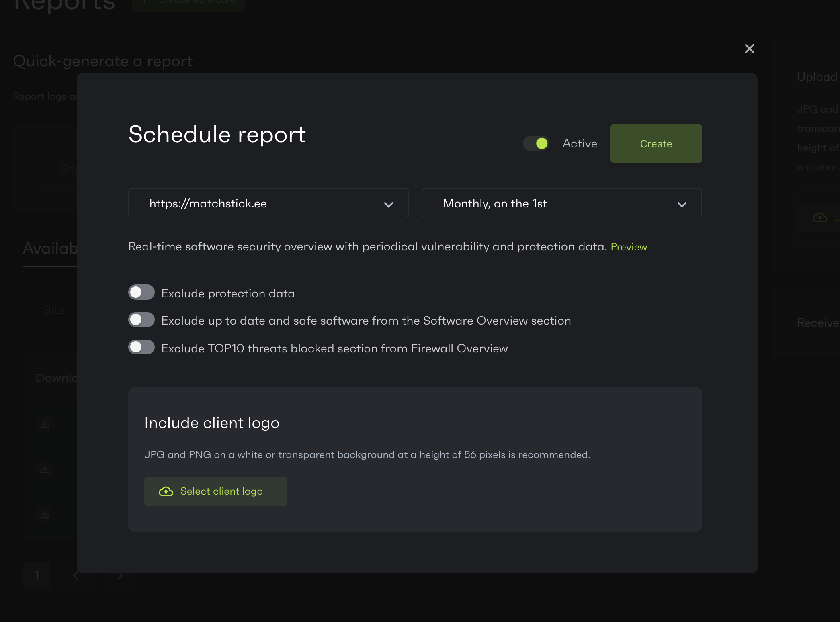Toggle exclude up-to-date safe software
Screen dimensions: 840x622
click(141, 320)
